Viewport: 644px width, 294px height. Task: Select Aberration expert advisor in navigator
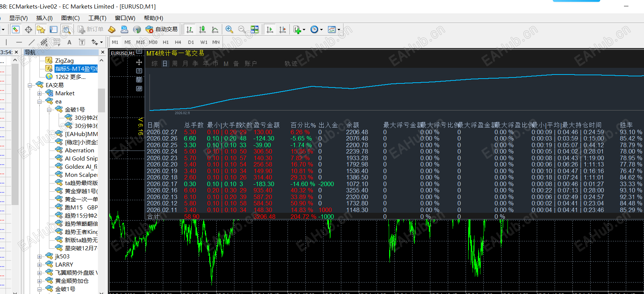pos(79,150)
